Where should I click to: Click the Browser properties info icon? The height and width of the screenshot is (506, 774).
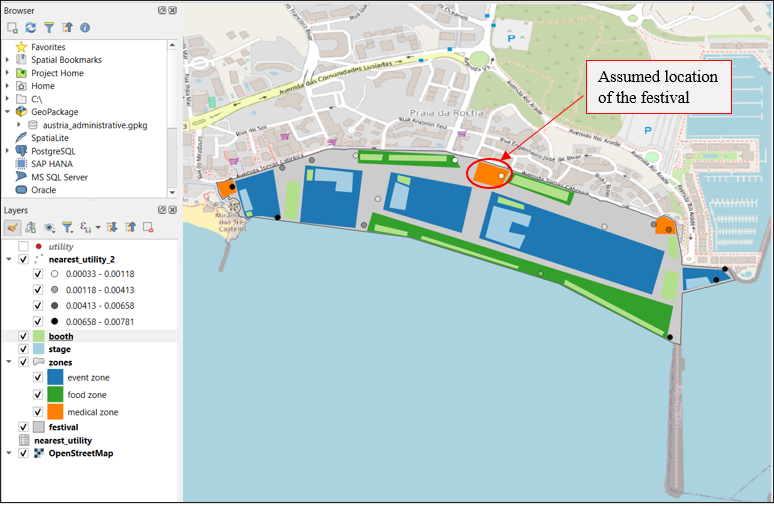click(x=85, y=28)
